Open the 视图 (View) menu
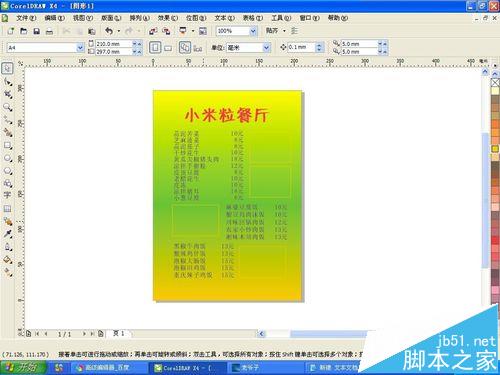 click(83, 18)
